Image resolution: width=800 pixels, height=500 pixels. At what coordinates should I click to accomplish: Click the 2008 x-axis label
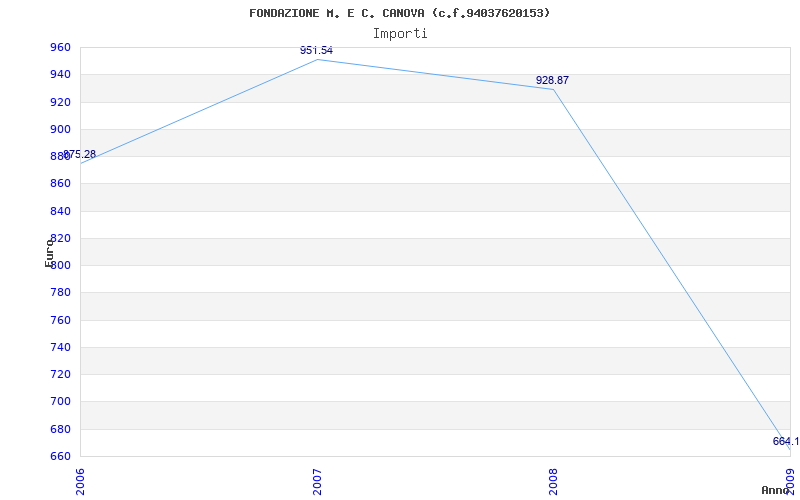(x=553, y=482)
